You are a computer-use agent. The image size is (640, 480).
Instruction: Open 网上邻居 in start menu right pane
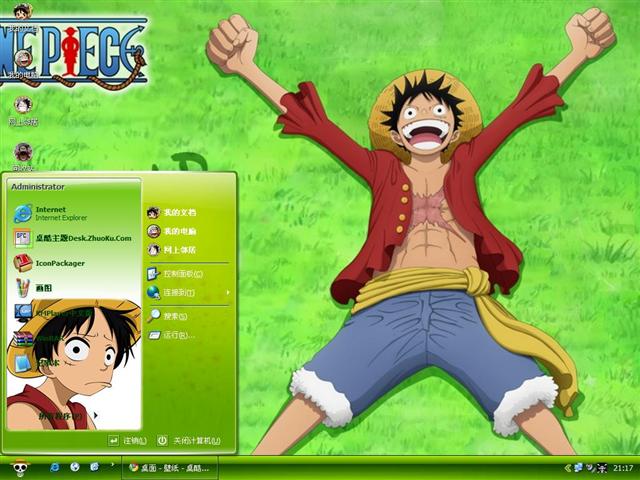172,249
